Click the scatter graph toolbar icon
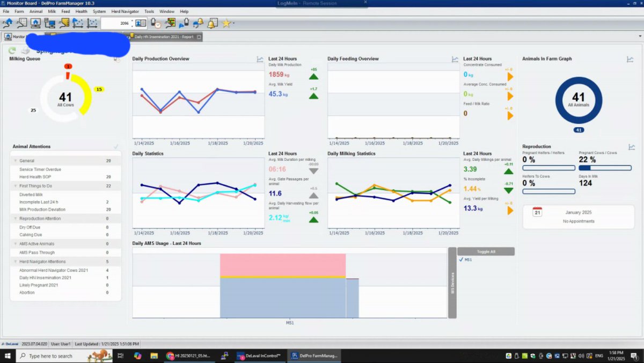The image size is (644, 363). point(92,23)
